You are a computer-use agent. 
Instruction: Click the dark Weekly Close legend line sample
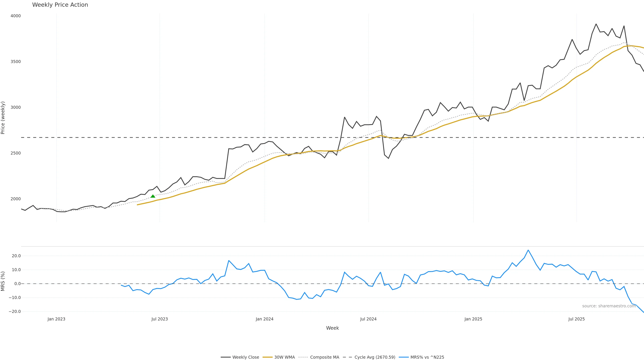coord(226,357)
